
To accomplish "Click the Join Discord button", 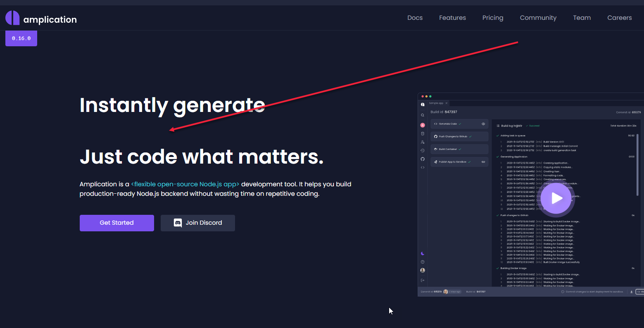I will tap(198, 223).
